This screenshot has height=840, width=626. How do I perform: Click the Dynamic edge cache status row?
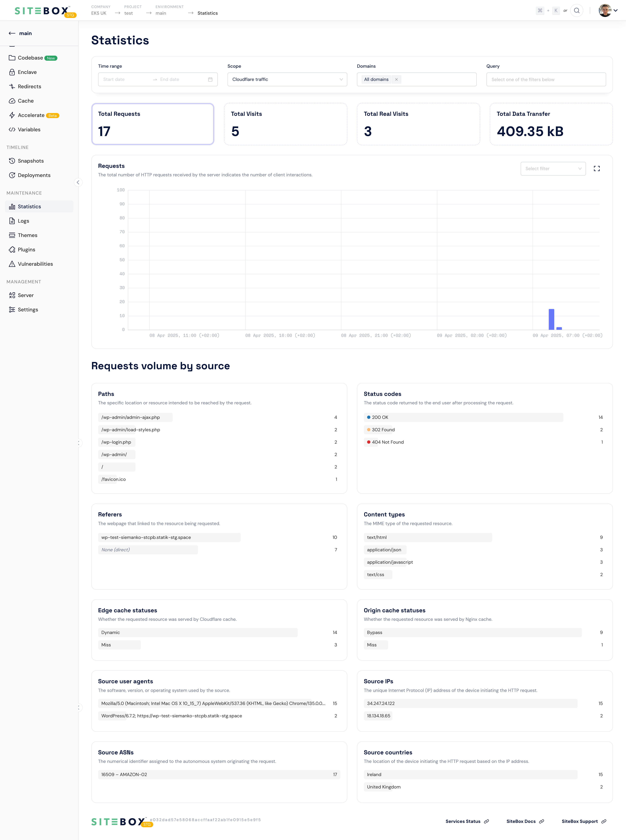click(219, 633)
